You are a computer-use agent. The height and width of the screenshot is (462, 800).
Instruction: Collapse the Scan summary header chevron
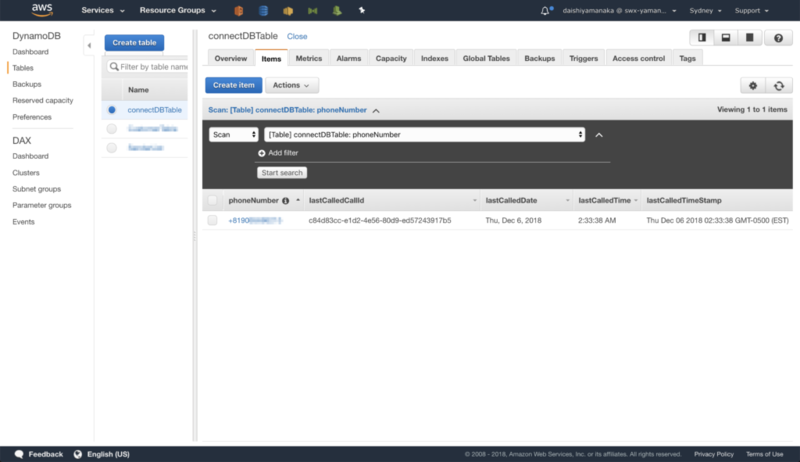pyautogui.click(x=376, y=111)
